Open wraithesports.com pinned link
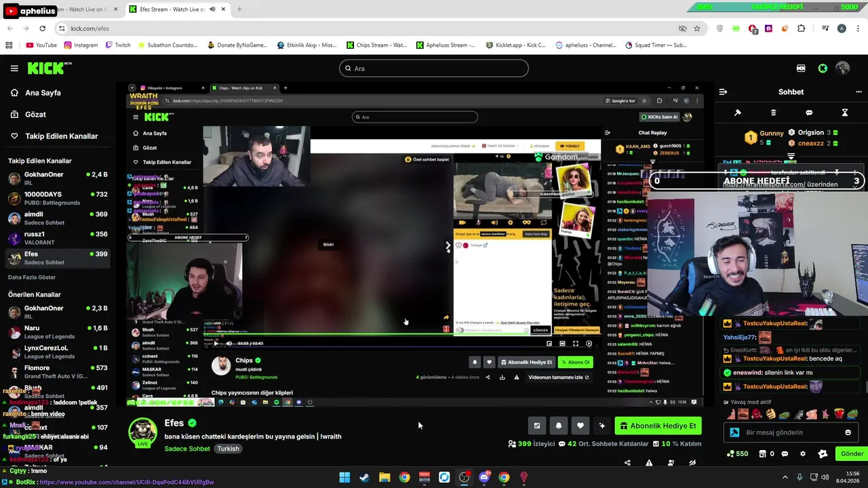This screenshot has height=488, width=868. 764,184
